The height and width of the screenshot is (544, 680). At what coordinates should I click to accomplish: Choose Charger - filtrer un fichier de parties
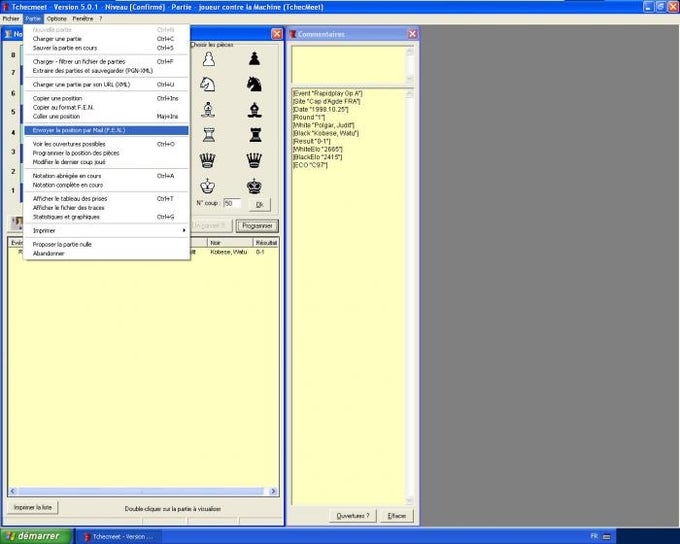(106, 62)
